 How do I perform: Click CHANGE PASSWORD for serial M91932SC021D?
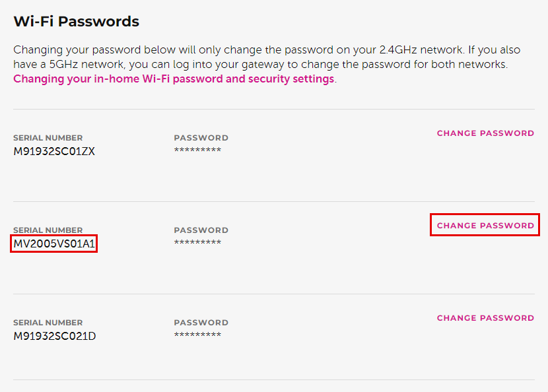click(485, 317)
